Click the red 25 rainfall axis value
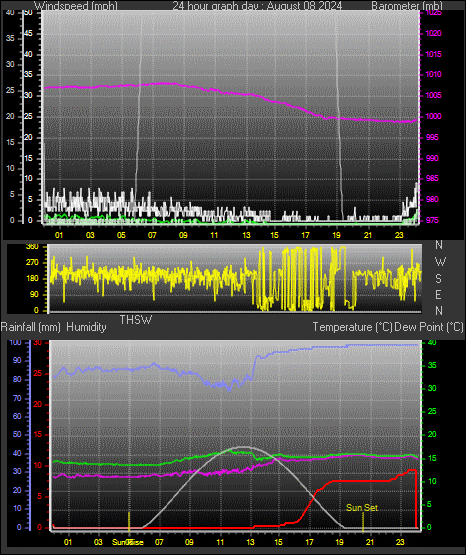Image resolution: width=466 pixels, height=555 pixels. [38, 374]
